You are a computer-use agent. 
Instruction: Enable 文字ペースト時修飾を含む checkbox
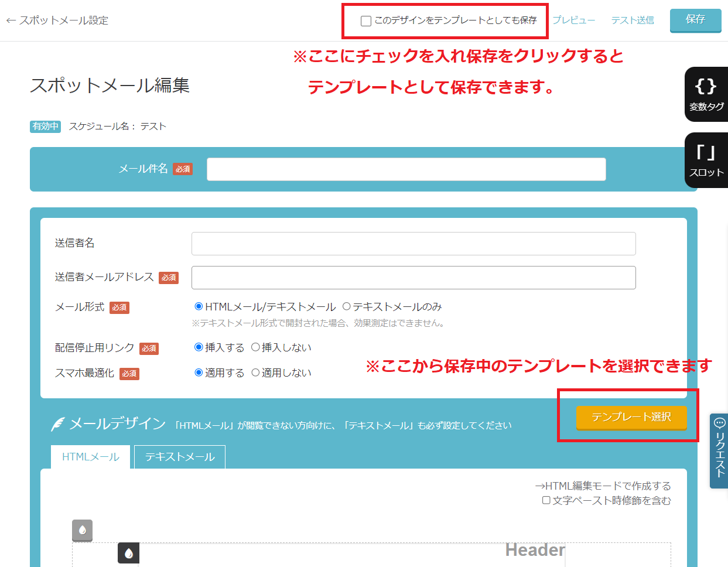(x=546, y=500)
